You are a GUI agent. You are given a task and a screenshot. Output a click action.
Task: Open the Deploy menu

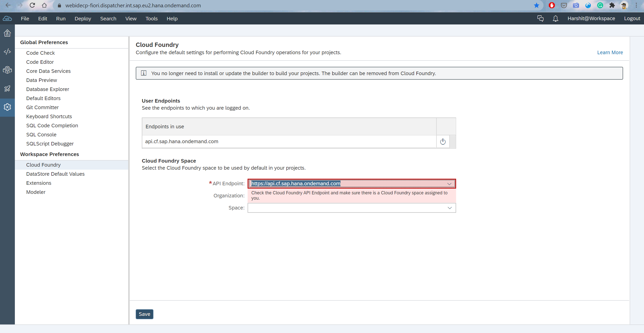click(x=83, y=18)
